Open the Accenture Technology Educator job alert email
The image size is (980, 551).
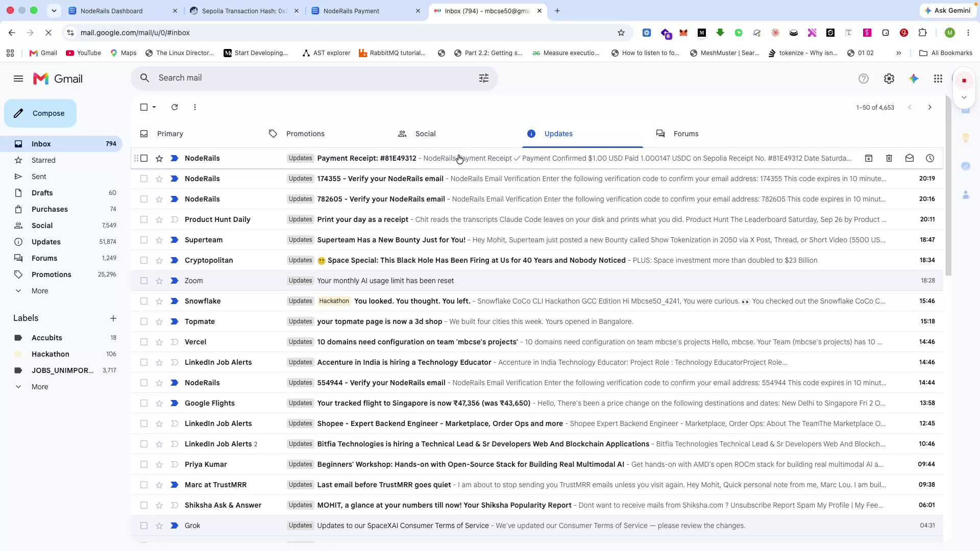tap(536, 362)
